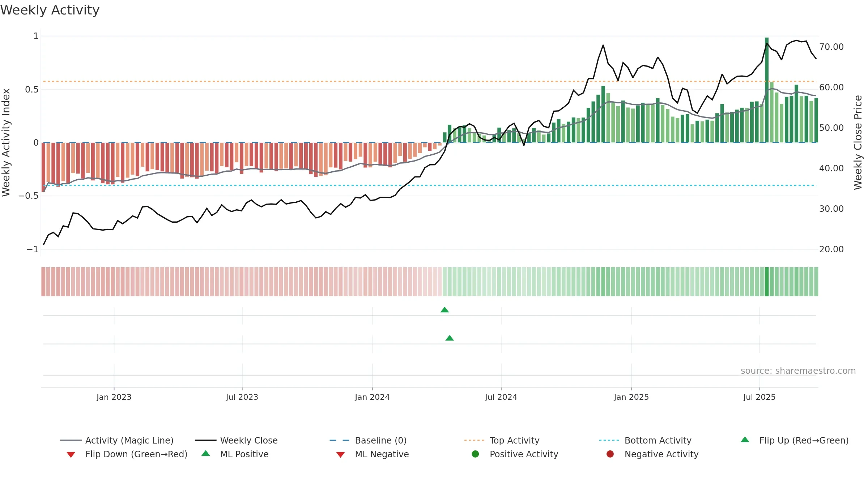Click the 0.5 activity axis value
868x488 pixels.
point(32,90)
